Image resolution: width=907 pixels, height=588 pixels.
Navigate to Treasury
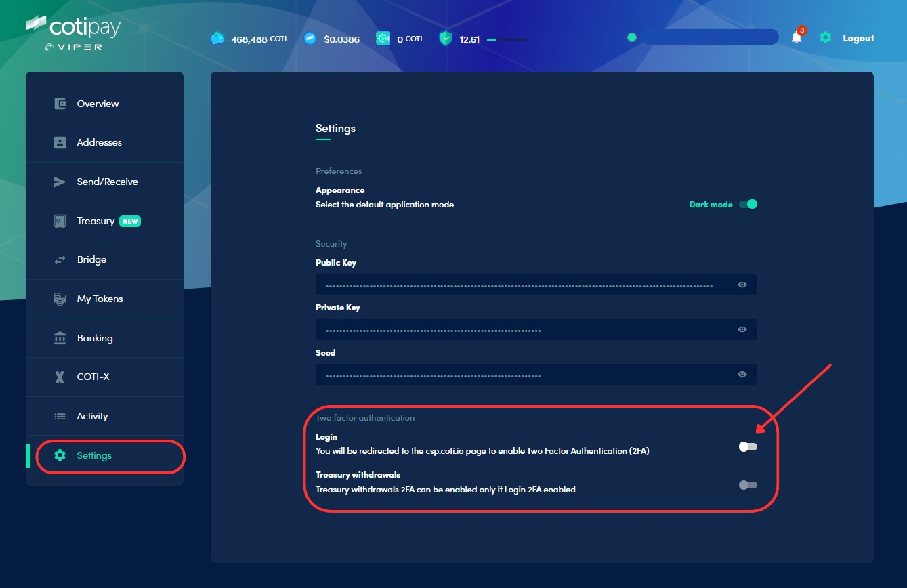coord(105,221)
